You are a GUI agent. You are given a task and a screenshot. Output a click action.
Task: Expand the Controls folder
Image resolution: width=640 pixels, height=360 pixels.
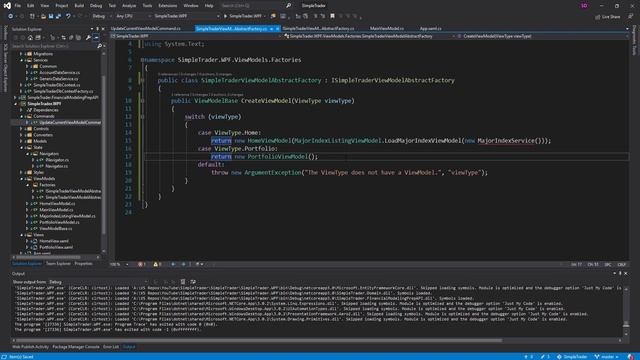[x=21, y=129]
